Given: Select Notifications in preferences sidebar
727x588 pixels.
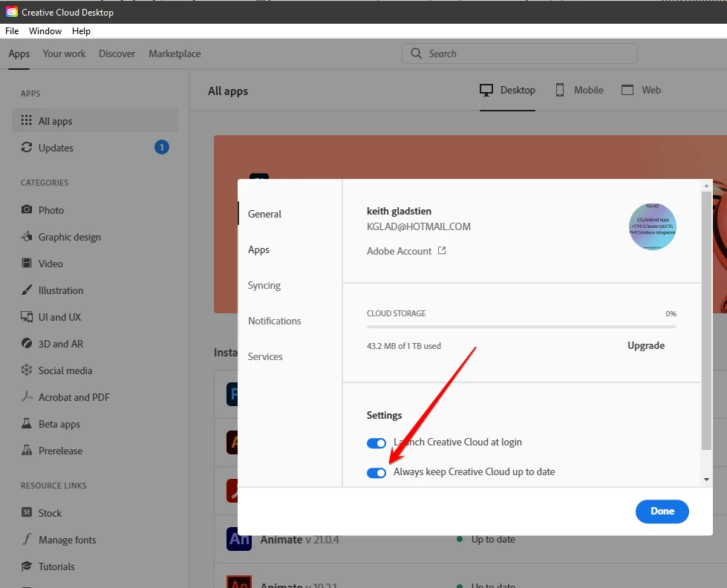Looking at the screenshot, I should pos(275,321).
